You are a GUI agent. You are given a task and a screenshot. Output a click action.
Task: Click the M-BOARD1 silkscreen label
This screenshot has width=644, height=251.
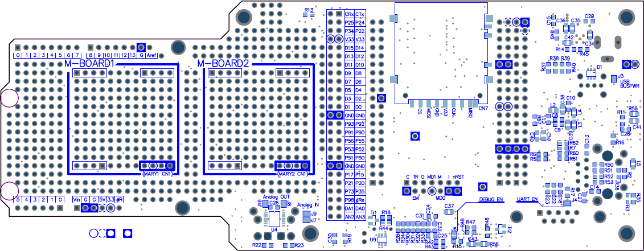point(89,64)
